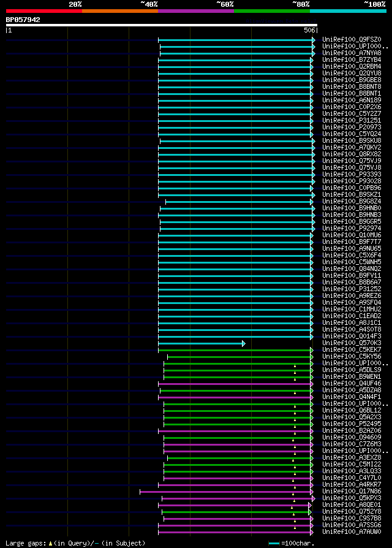The image size is (392, 548).
Task: Click the purple alignment bar for UniRef100_Q17N86
Action: click(x=225, y=492)
